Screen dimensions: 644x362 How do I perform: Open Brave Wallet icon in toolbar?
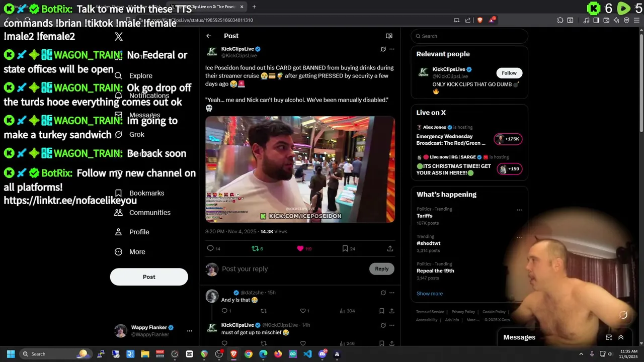tap(606, 20)
